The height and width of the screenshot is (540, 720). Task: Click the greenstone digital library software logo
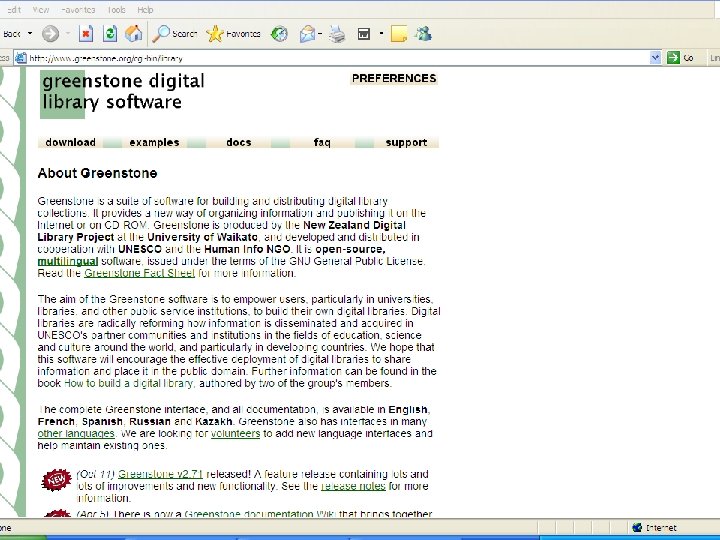123,93
